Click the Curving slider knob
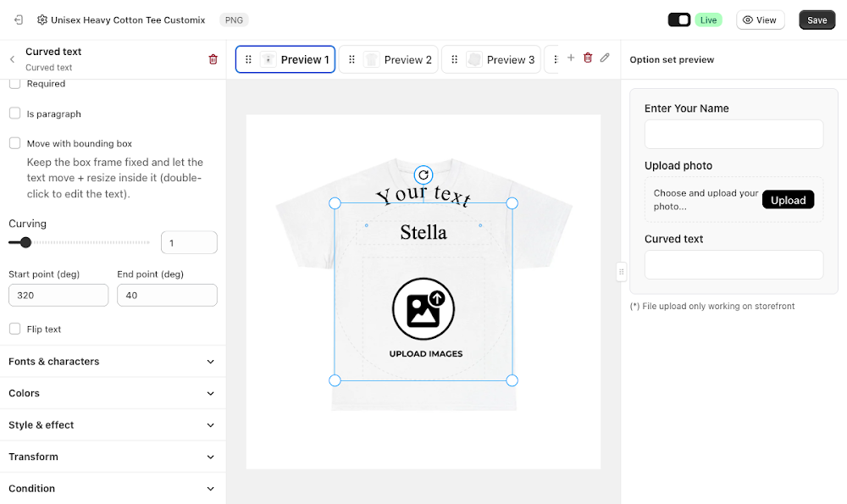The width and height of the screenshot is (847, 504). (25, 242)
